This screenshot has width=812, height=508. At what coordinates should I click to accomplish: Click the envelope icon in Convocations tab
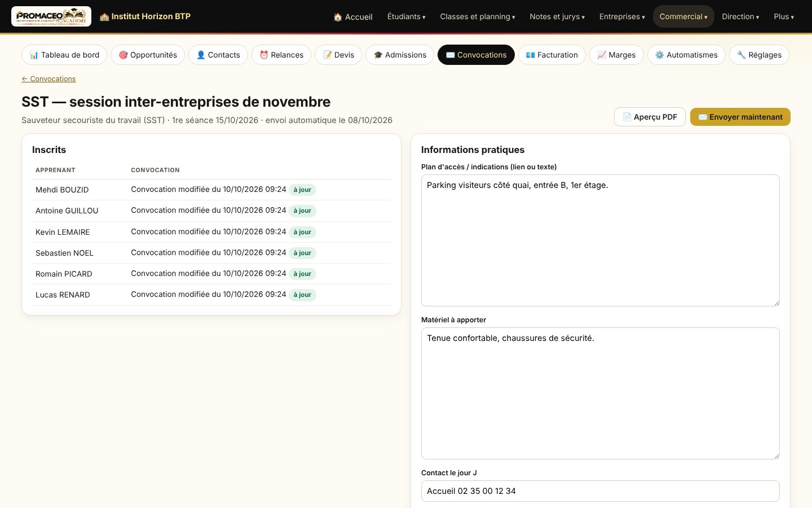coord(450,55)
